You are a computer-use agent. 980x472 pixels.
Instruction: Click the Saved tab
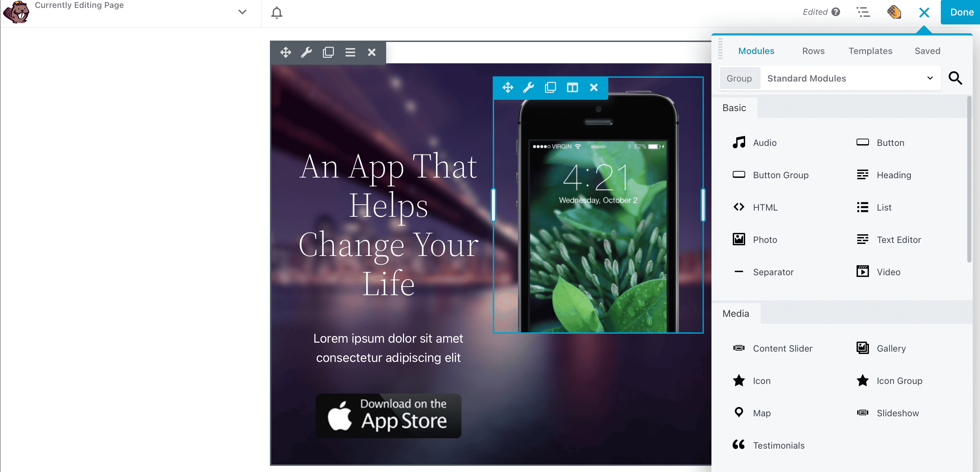coord(927,51)
